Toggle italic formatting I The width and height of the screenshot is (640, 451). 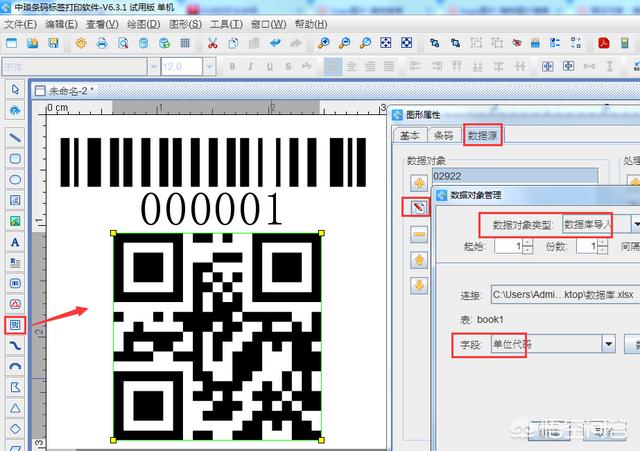250,66
